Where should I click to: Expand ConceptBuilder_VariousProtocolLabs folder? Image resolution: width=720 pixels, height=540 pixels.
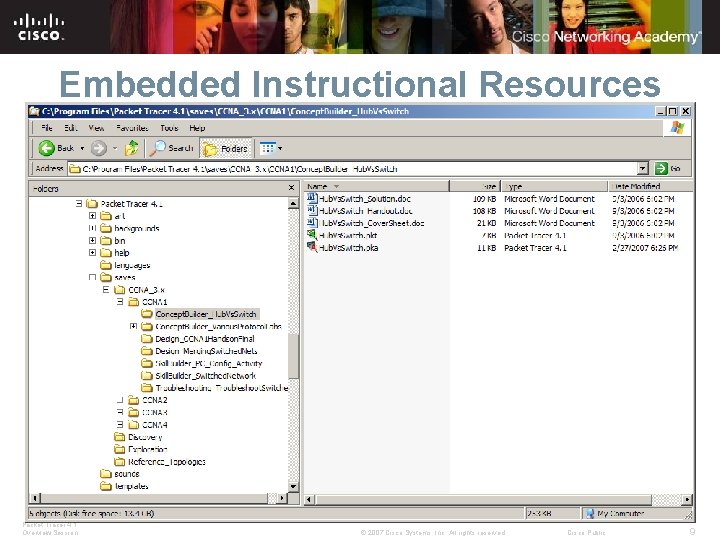(134, 326)
